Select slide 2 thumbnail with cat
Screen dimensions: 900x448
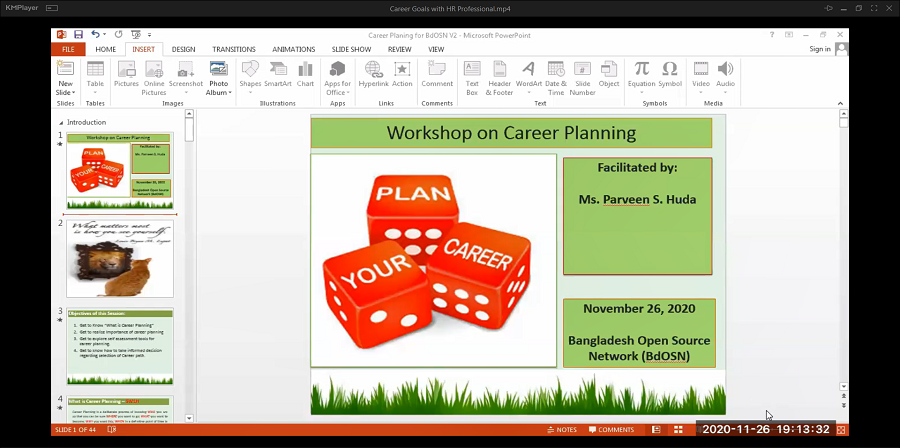point(120,259)
